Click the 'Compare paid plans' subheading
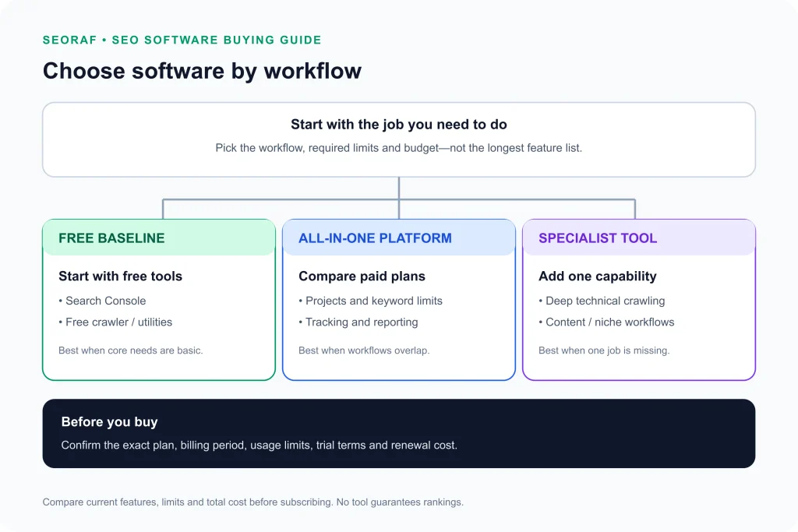Viewport: 798px width, 532px height. 362,277
